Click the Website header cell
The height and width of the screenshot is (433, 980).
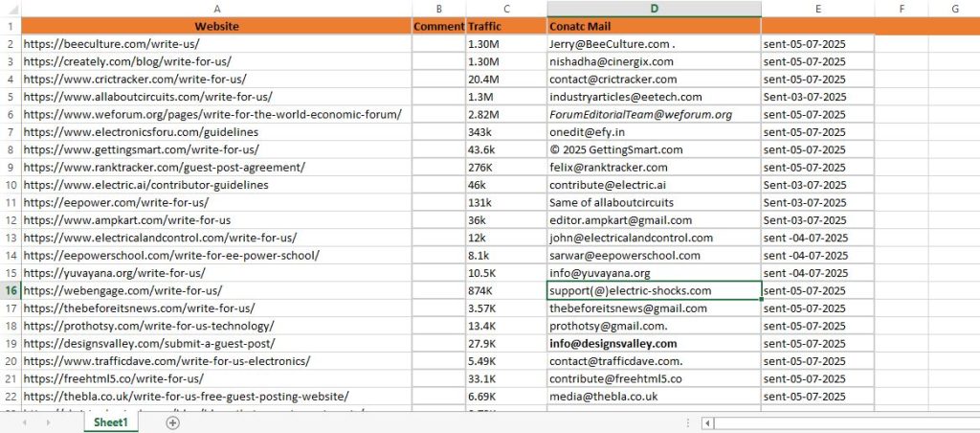click(217, 26)
